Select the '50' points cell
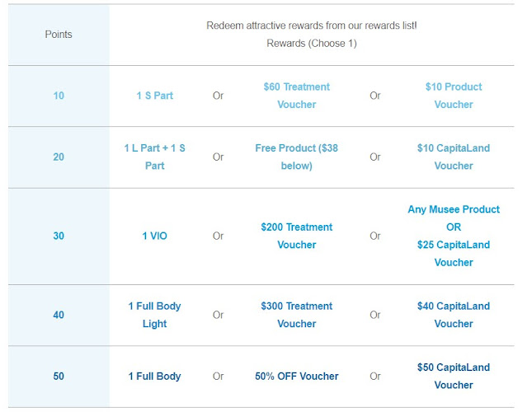The height and width of the screenshot is (412, 532). [x=59, y=376]
